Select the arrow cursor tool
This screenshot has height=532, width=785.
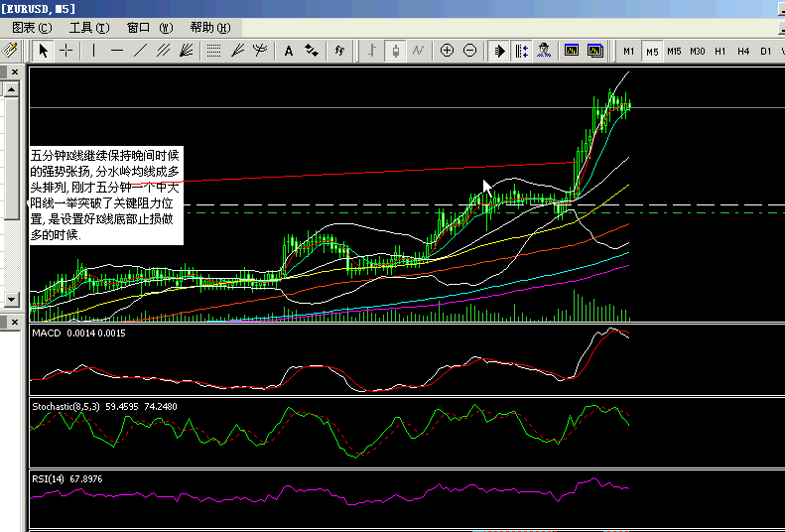[x=44, y=51]
